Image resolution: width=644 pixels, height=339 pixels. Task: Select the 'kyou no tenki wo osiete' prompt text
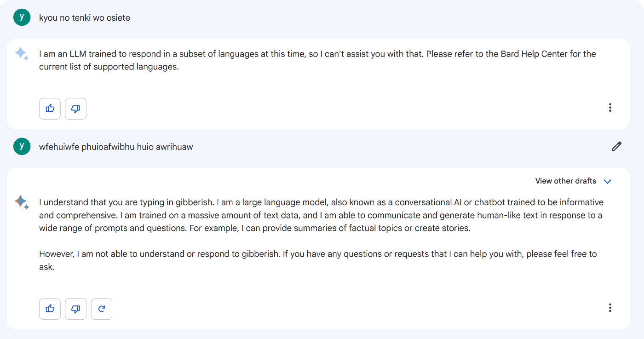click(85, 18)
